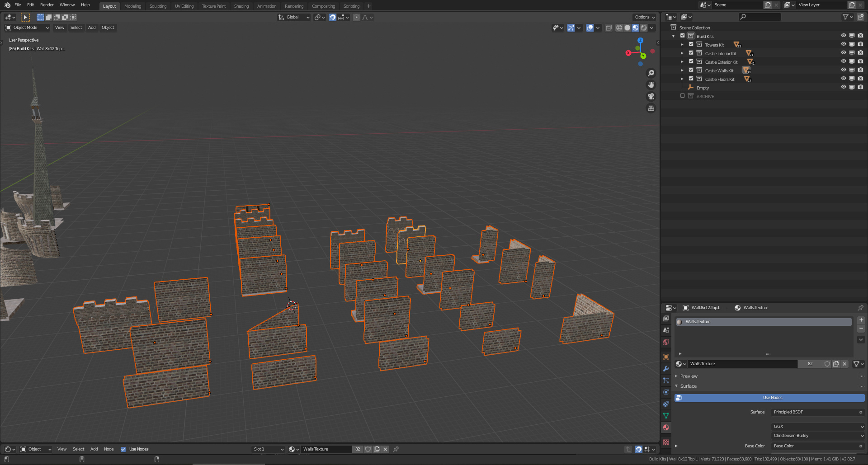Hide Towers Kit collection in viewport
This screenshot has height=465, width=868.
[843, 45]
